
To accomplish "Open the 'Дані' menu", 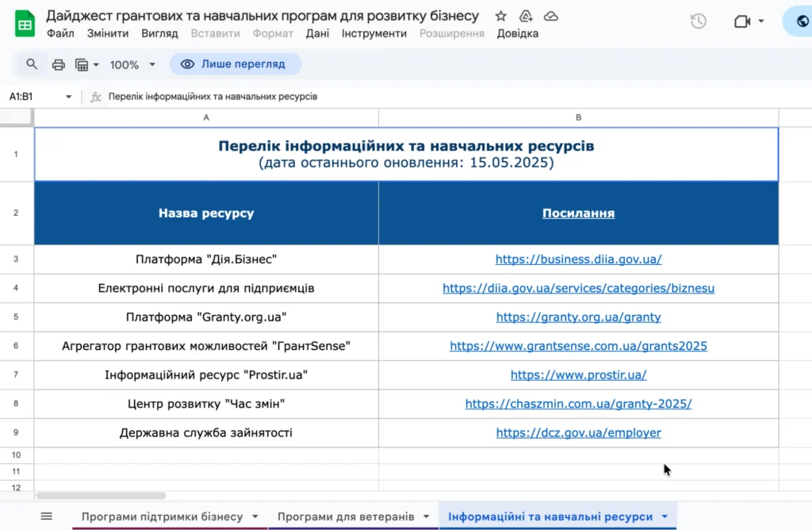I will pos(317,33).
